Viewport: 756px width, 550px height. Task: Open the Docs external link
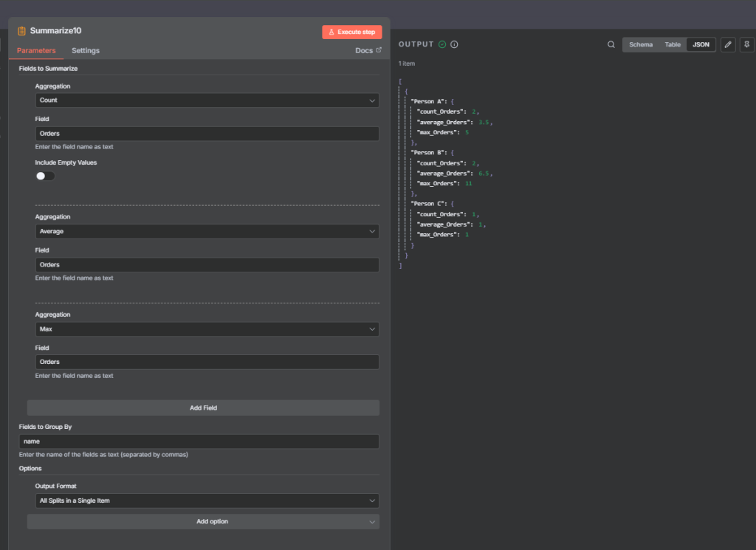tap(368, 51)
